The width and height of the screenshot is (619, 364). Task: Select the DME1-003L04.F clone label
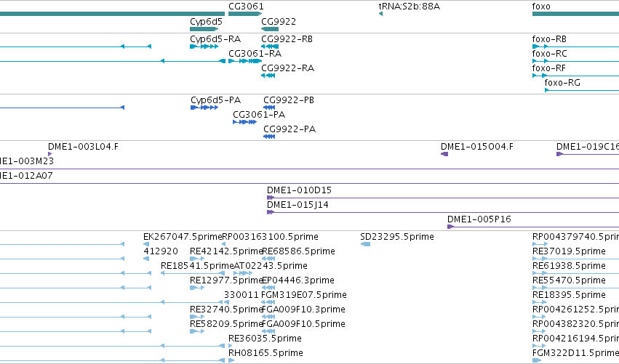tap(84, 147)
